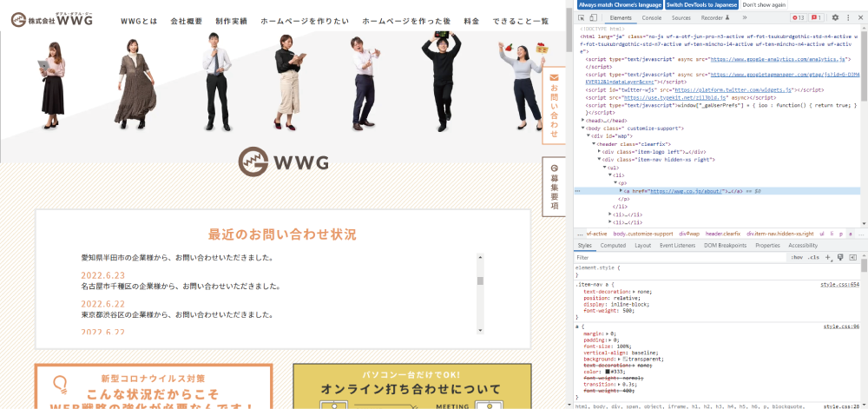The image size is (868, 409).
Task: Collapse the header clearfix node
Action: pyautogui.click(x=593, y=143)
